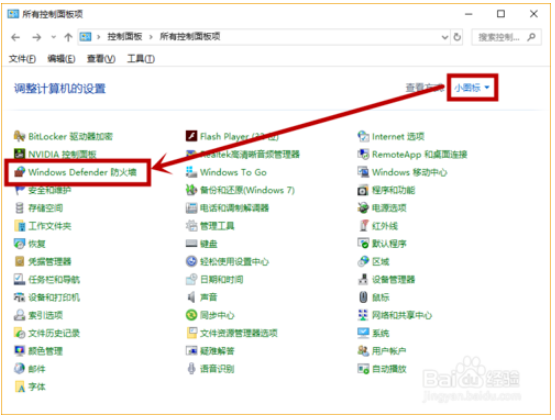Open the 系统 icon
The image size is (555, 420).
(363, 333)
